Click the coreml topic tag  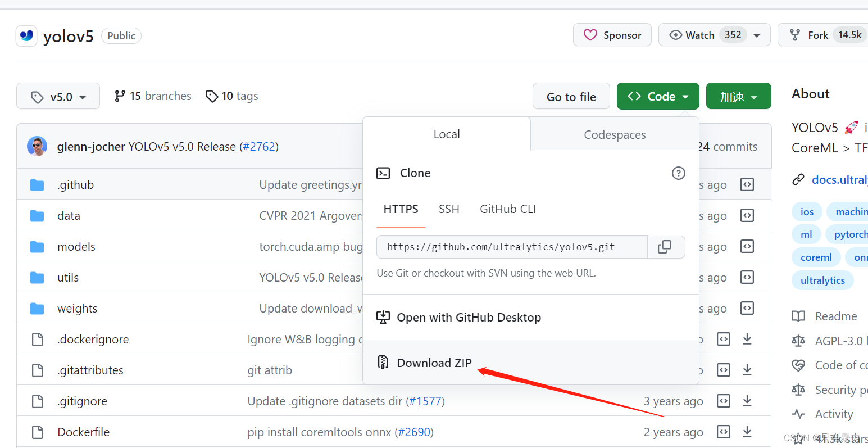click(816, 257)
